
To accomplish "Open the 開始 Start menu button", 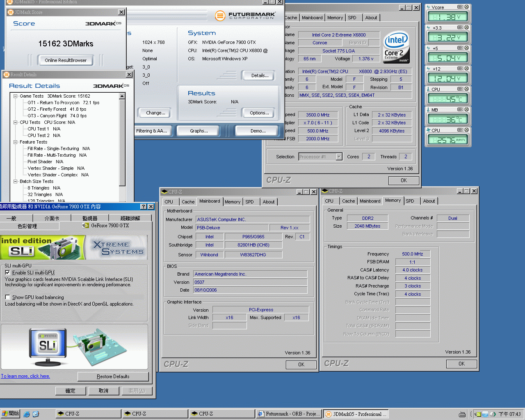I will coord(10,414).
